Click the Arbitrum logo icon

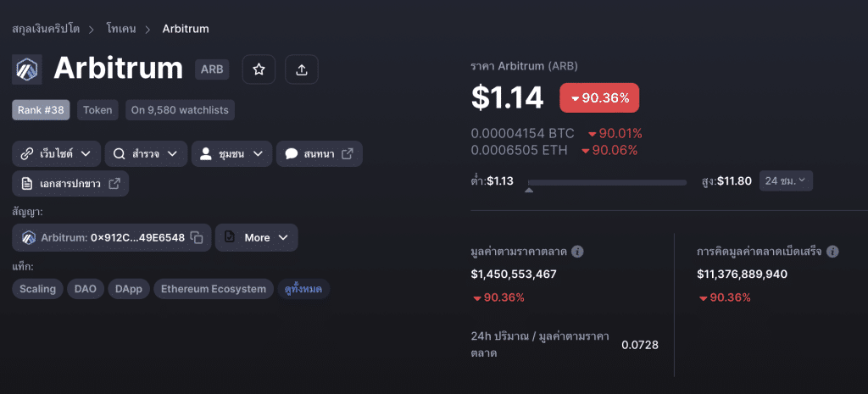[x=27, y=69]
